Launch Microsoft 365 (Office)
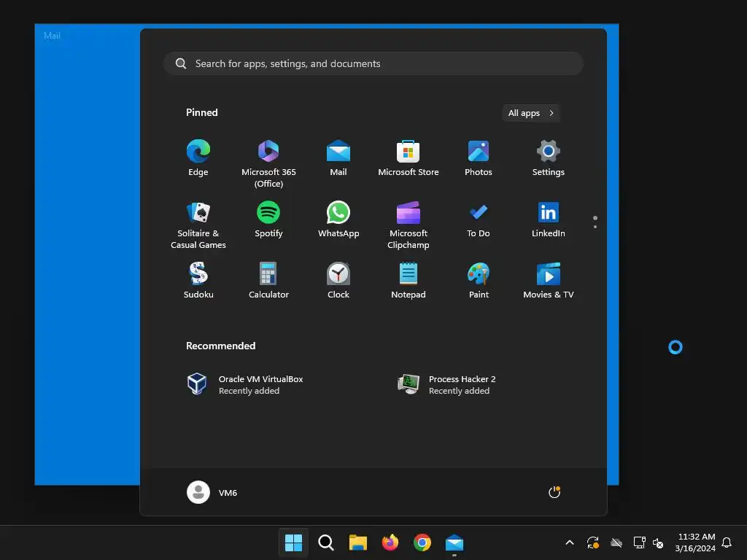Viewport: 747px width, 560px height. 268,164
